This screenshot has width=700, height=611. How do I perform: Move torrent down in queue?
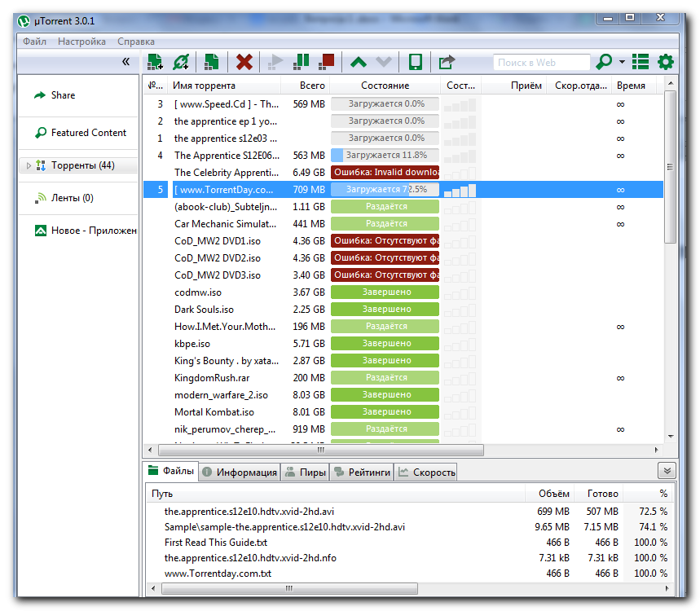click(x=384, y=62)
